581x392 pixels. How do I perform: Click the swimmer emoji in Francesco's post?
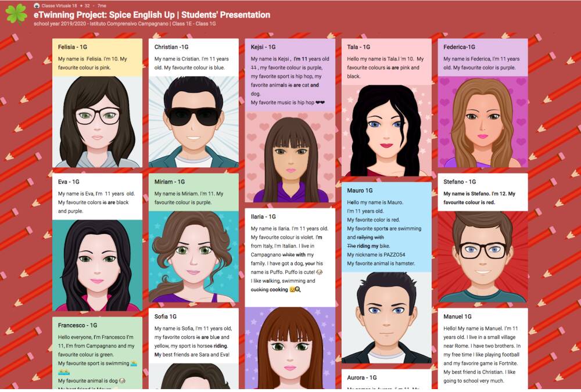coord(134,364)
